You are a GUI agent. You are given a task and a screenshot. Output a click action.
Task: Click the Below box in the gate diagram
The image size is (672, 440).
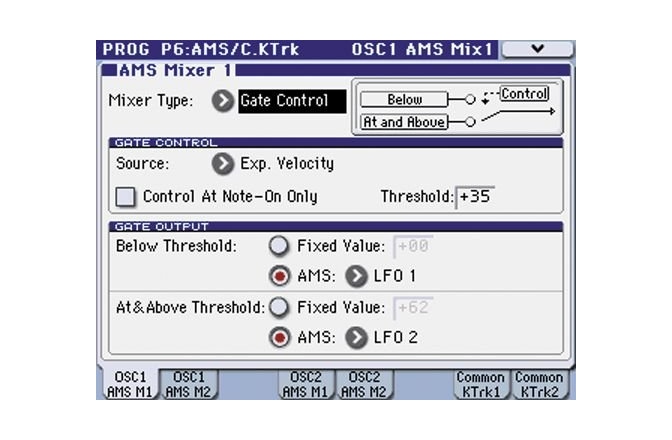404,100
